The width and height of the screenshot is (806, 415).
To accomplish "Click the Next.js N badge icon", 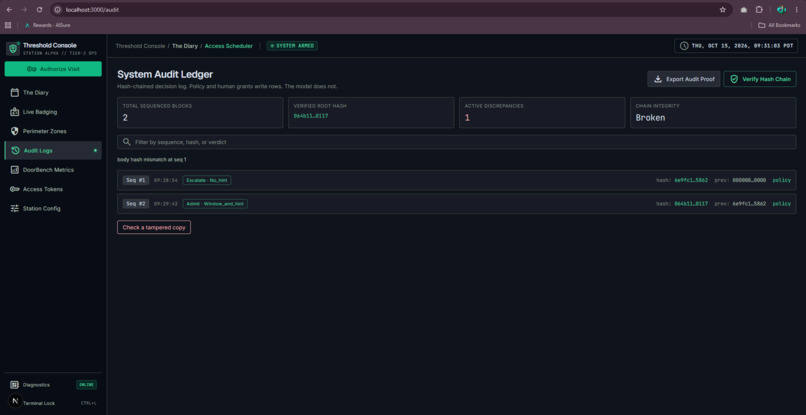I will click(x=14, y=401).
